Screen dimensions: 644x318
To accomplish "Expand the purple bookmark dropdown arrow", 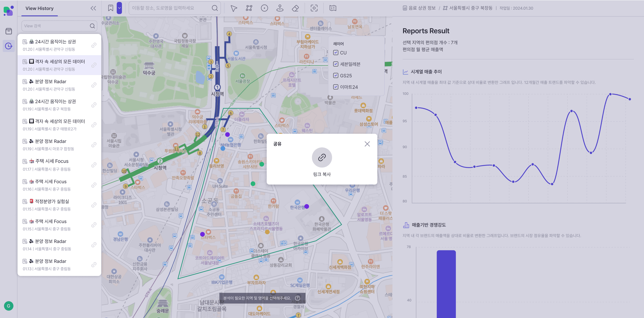I will (x=120, y=8).
